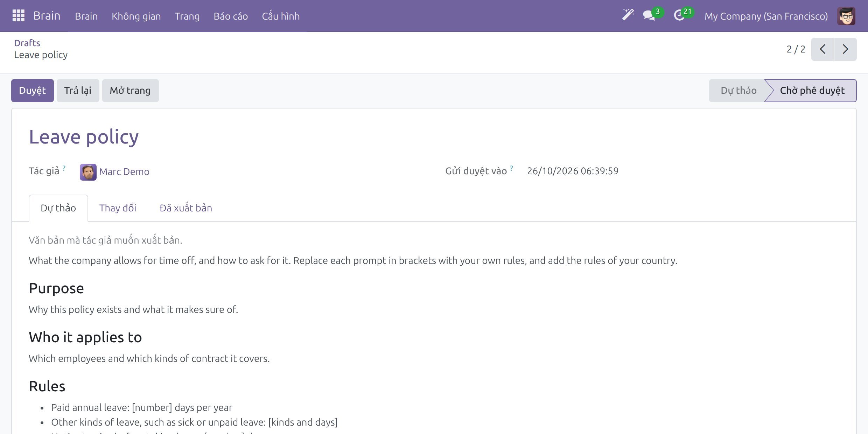The height and width of the screenshot is (434, 868).
Task: Click the Brain app title
Action: point(47,16)
